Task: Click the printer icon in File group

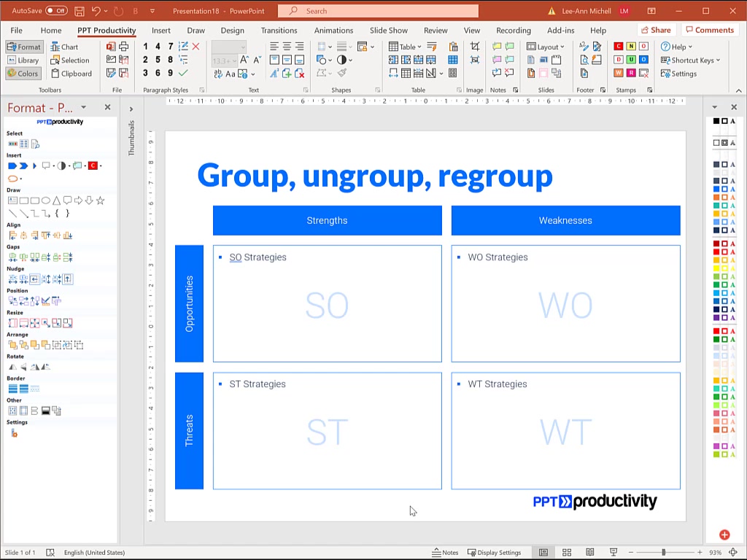Action: pos(124,46)
